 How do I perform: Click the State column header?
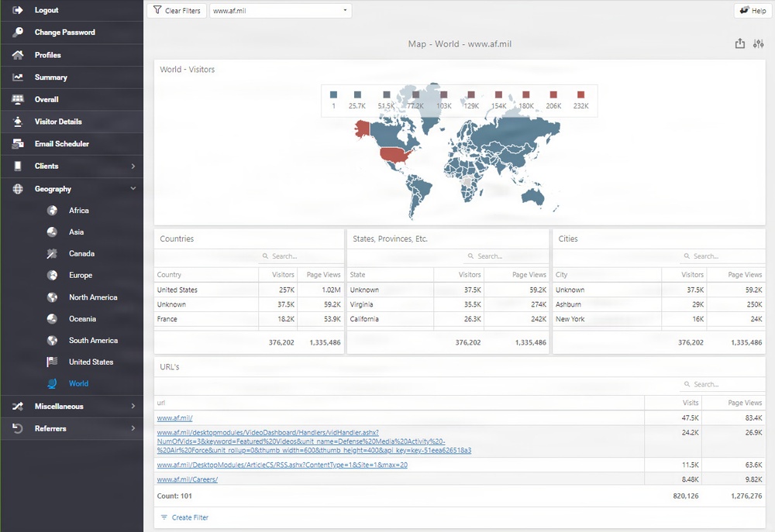(358, 275)
